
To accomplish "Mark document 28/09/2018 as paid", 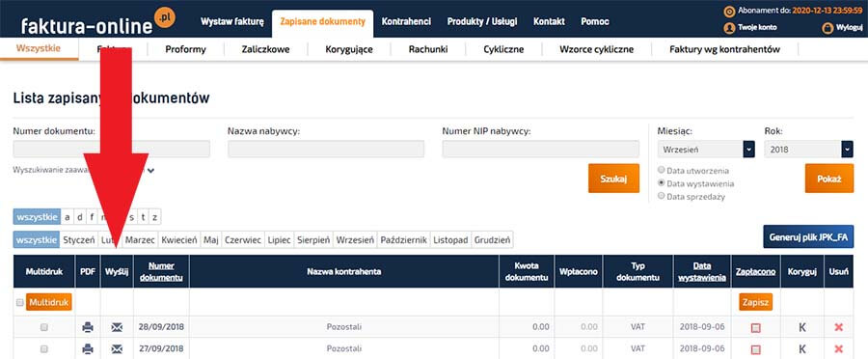I will pos(755,328).
